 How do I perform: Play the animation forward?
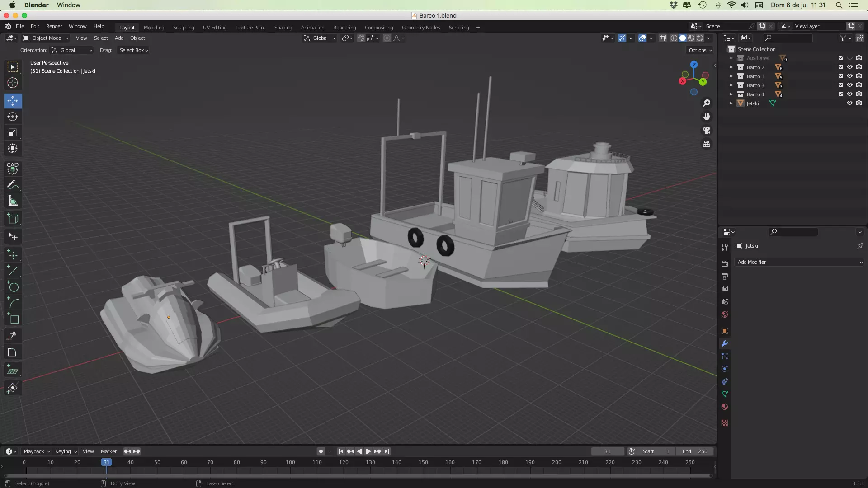click(x=368, y=451)
